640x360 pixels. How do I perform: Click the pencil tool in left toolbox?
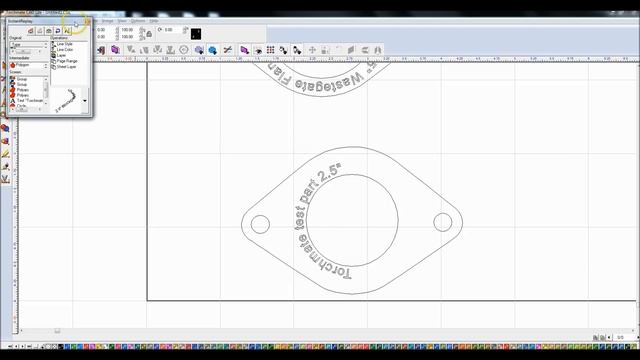click(5, 154)
